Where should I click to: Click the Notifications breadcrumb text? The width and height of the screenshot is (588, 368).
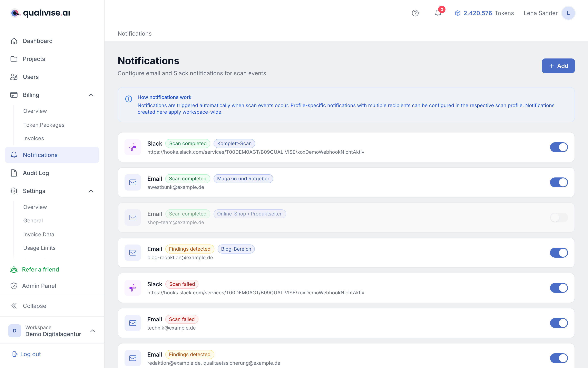pos(135,34)
